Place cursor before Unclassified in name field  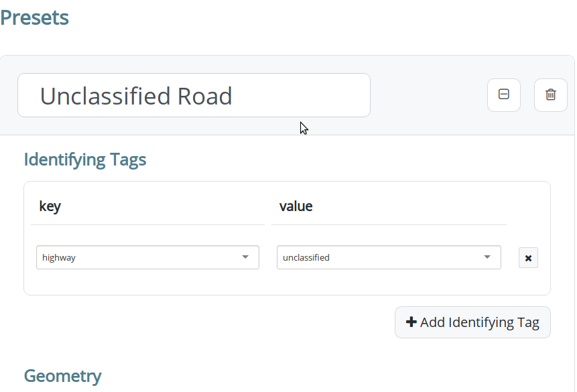tap(40, 96)
